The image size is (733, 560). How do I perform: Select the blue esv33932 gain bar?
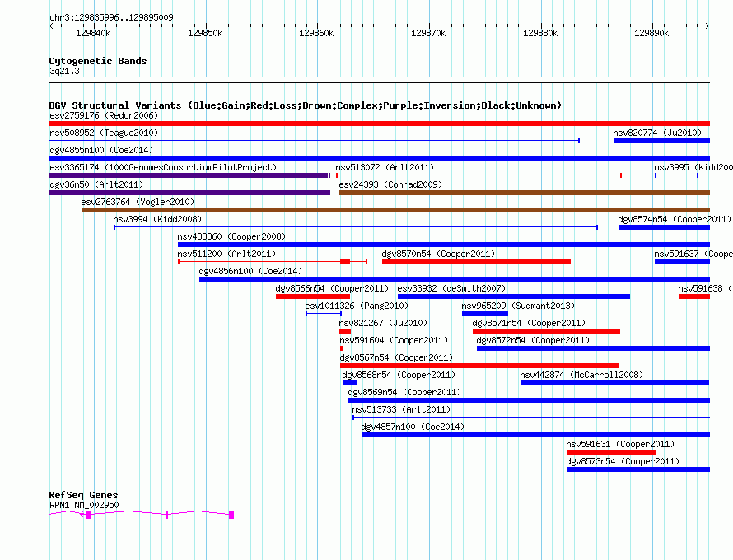click(x=514, y=296)
